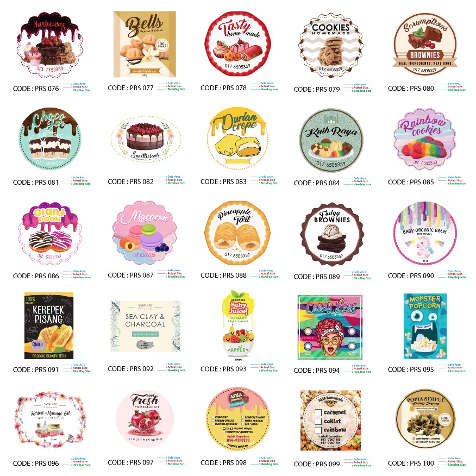Viewport: 476px width, 476px height.
Task: Tick the caramel checkbox on popcorn label
Action: pyautogui.click(x=318, y=412)
